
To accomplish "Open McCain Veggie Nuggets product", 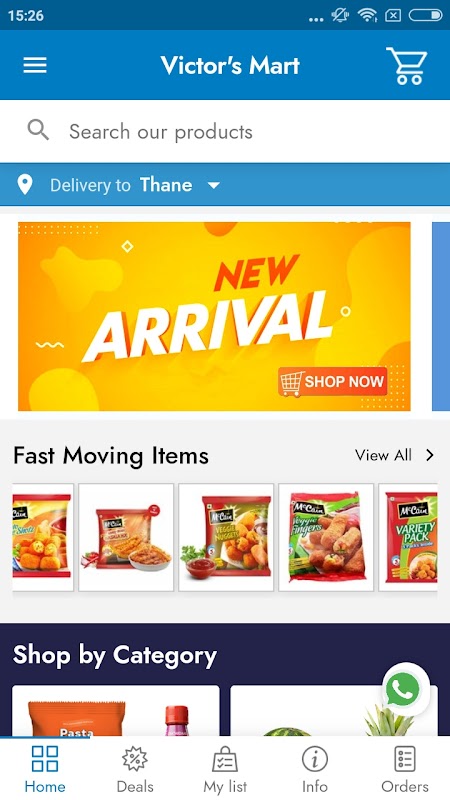I will click(226, 537).
